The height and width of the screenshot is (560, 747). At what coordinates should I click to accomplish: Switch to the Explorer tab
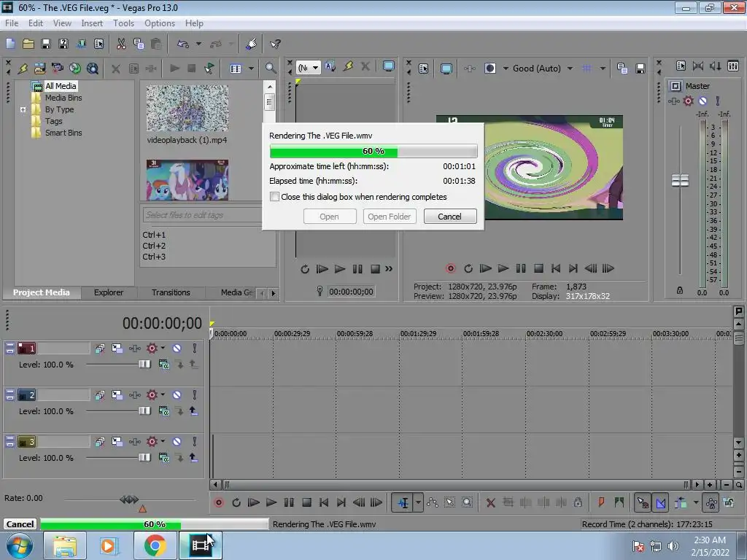[x=108, y=292]
